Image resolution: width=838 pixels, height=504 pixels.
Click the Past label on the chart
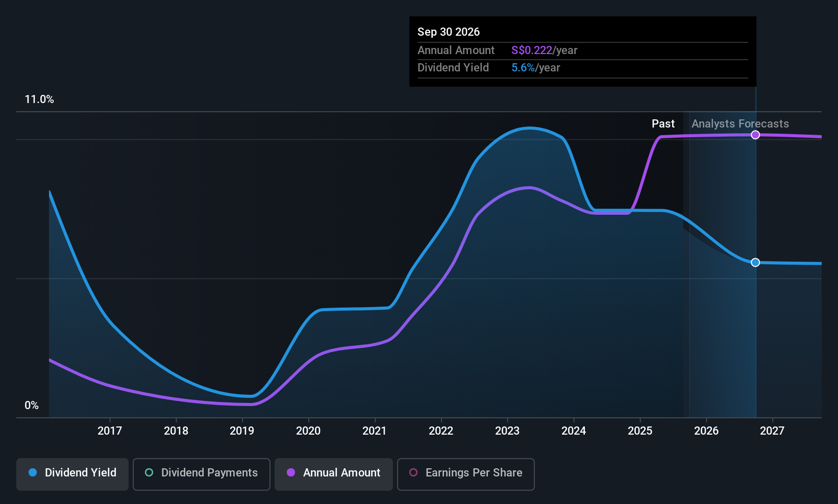pyautogui.click(x=663, y=123)
